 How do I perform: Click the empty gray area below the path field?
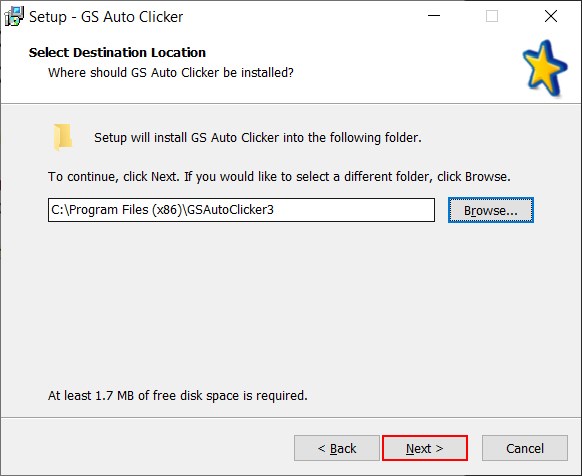pyautogui.click(x=290, y=304)
